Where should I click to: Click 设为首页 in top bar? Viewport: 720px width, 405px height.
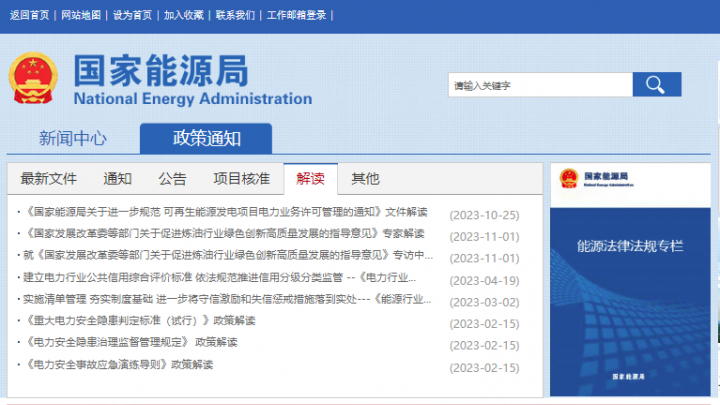133,15
